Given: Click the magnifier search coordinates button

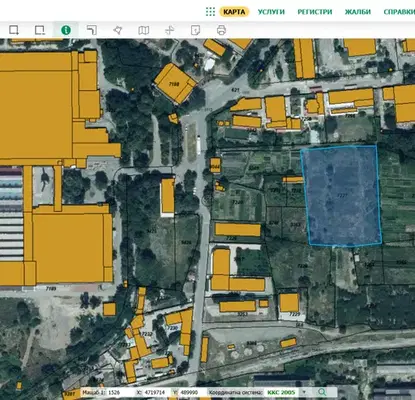Looking at the screenshot, I should coord(322,392).
